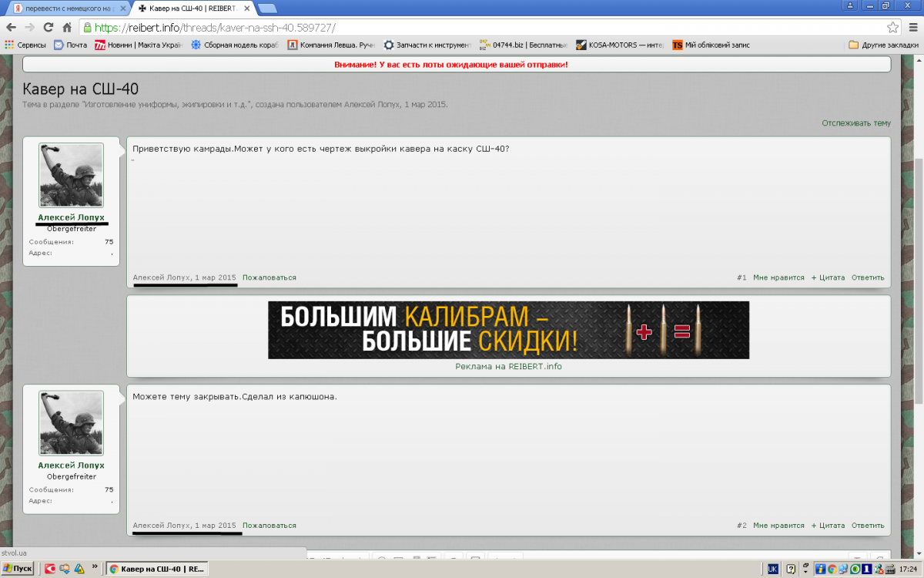Click the taskbar clock showing 17:24
This screenshot has width=924, height=578.
click(x=908, y=569)
